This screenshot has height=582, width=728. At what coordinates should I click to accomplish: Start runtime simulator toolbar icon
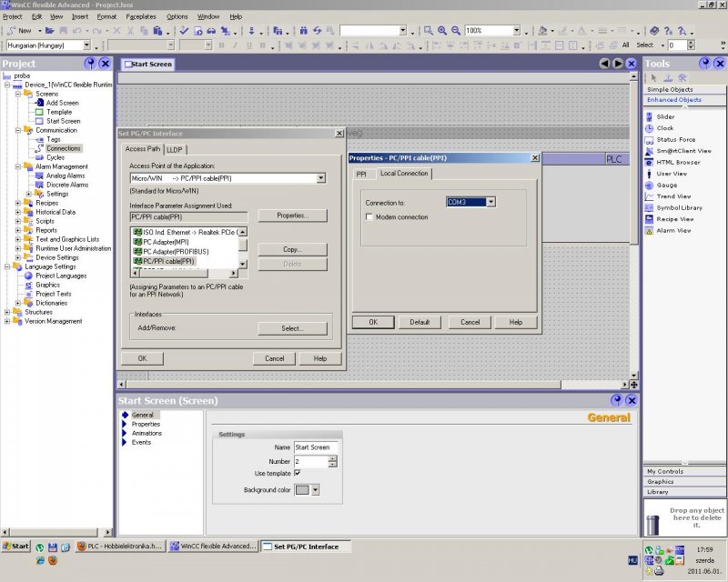[x=198, y=31]
